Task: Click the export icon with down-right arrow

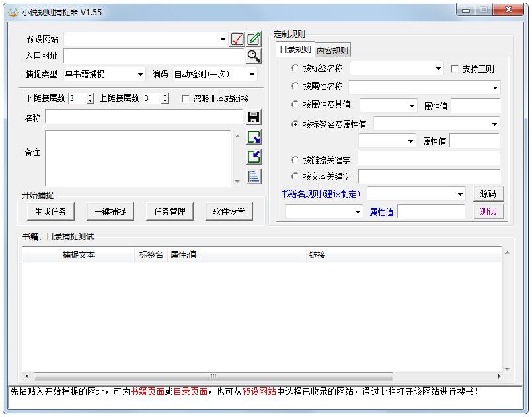Action: pos(254,137)
